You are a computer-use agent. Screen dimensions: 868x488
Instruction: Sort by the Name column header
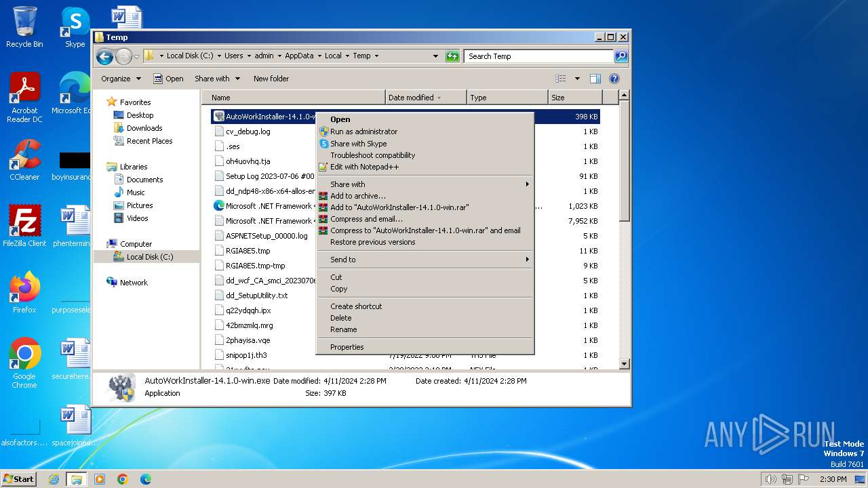point(293,98)
